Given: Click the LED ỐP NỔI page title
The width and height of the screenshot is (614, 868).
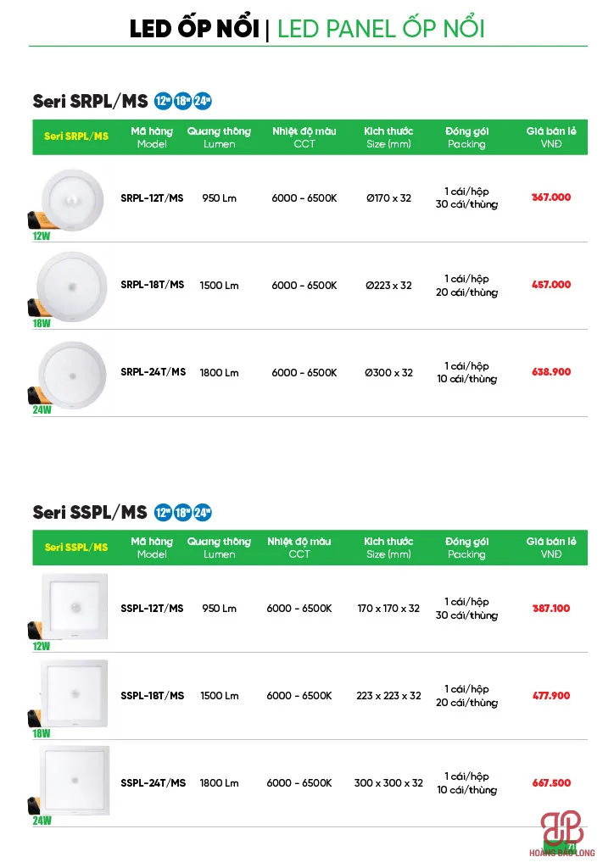Looking at the screenshot, I should coord(193,29).
